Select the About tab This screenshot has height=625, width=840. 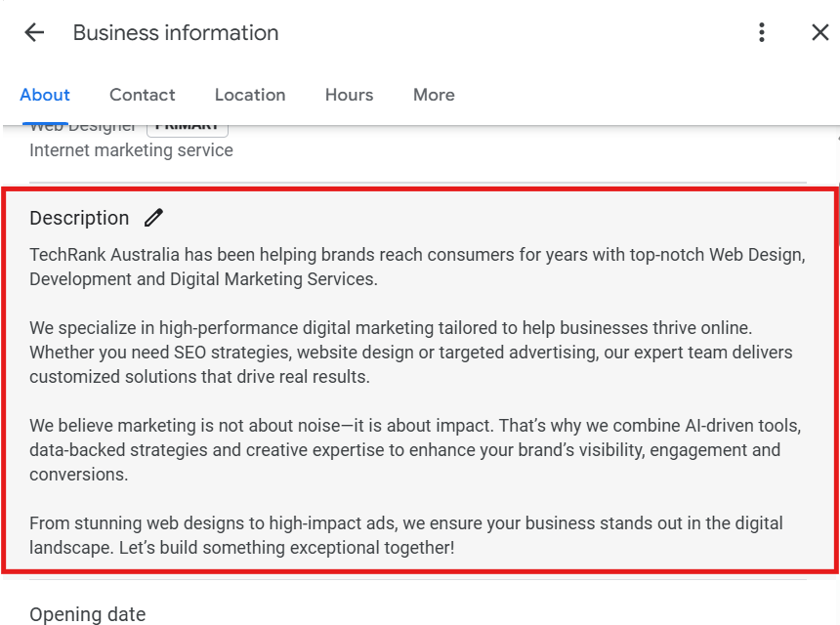pos(45,95)
